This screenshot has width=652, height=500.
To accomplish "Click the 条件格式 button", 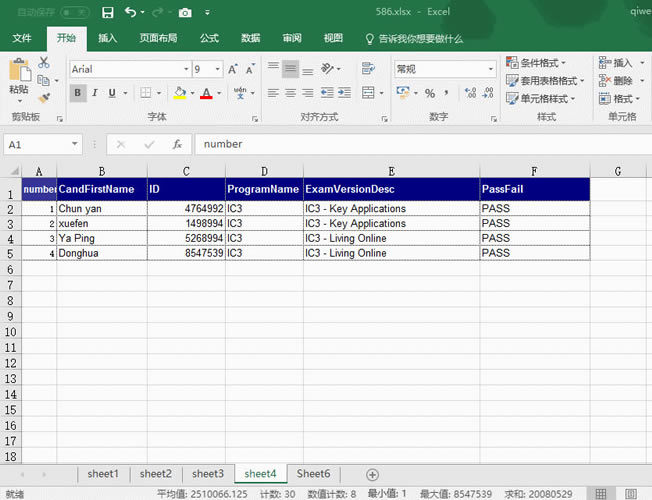I will pyautogui.click(x=542, y=63).
